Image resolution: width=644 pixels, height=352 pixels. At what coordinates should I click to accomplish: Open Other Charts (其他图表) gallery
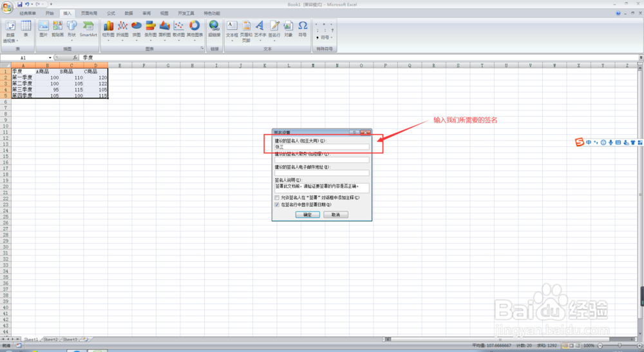pos(194,31)
